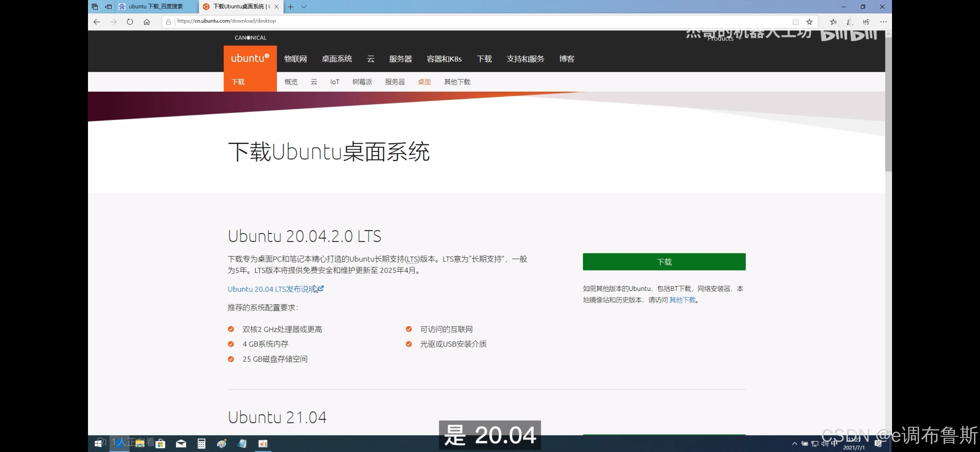Open Mail app from the taskbar
This screenshot has width=980, height=452.
pyautogui.click(x=181, y=443)
